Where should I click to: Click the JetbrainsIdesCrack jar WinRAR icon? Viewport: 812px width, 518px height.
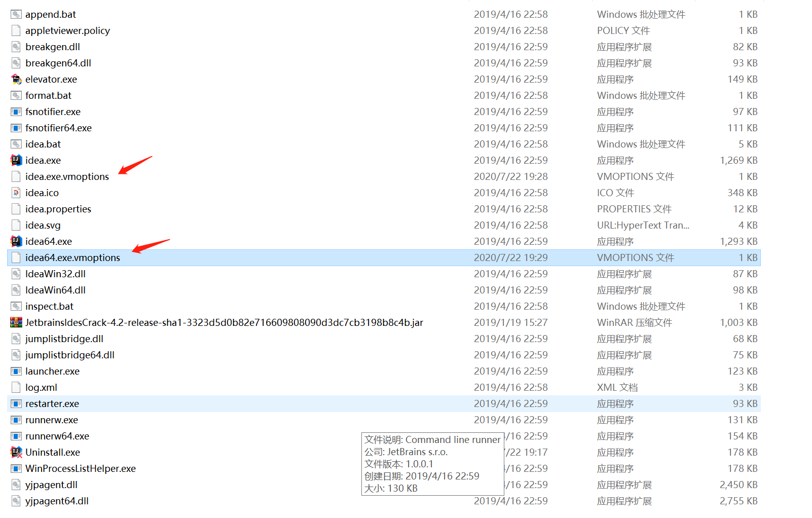16,322
